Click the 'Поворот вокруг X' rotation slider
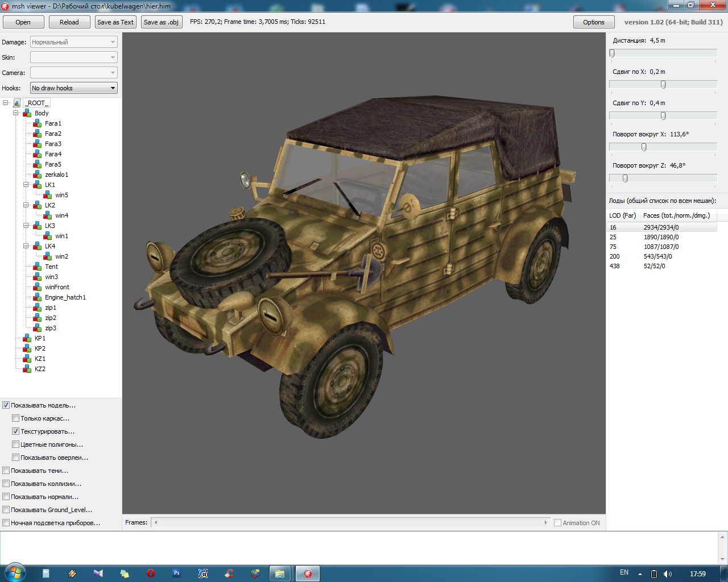The width and height of the screenshot is (728, 582). pos(644,147)
